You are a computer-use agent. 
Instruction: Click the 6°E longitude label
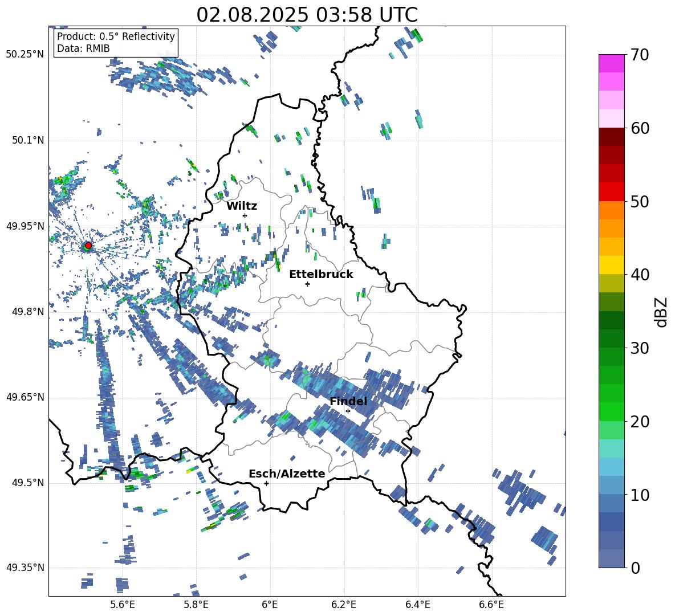pos(270,605)
